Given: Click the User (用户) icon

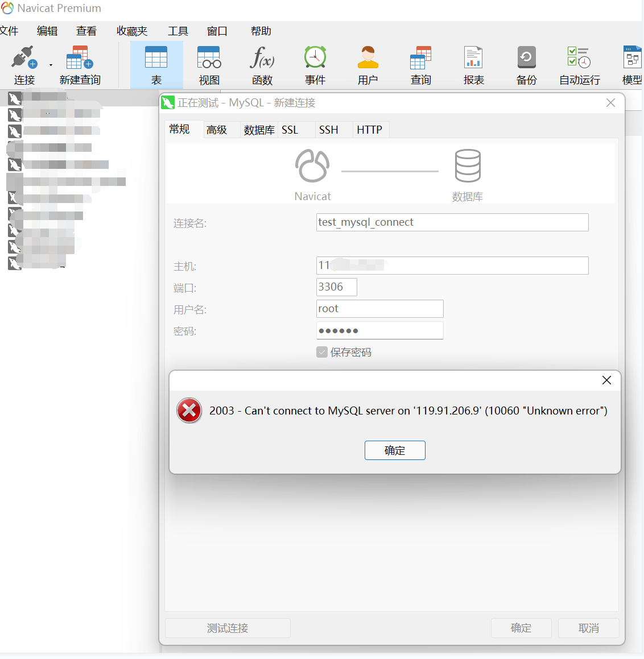Looking at the screenshot, I should pyautogui.click(x=368, y=58).
